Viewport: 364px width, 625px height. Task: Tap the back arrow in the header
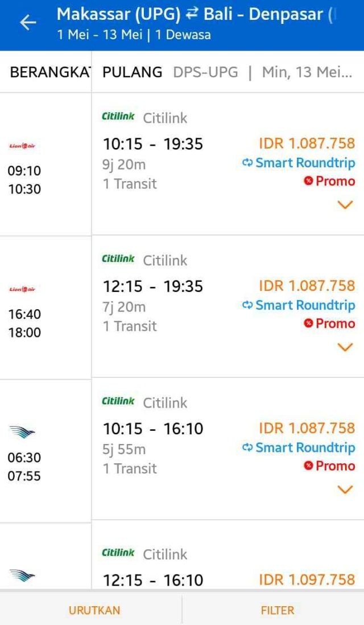27,22
